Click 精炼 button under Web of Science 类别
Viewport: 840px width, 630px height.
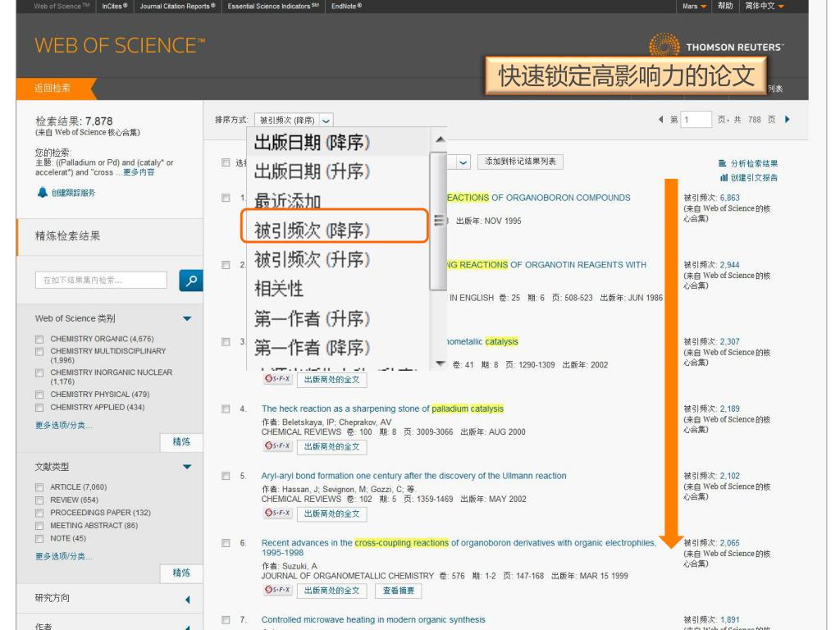click(181, 442)
